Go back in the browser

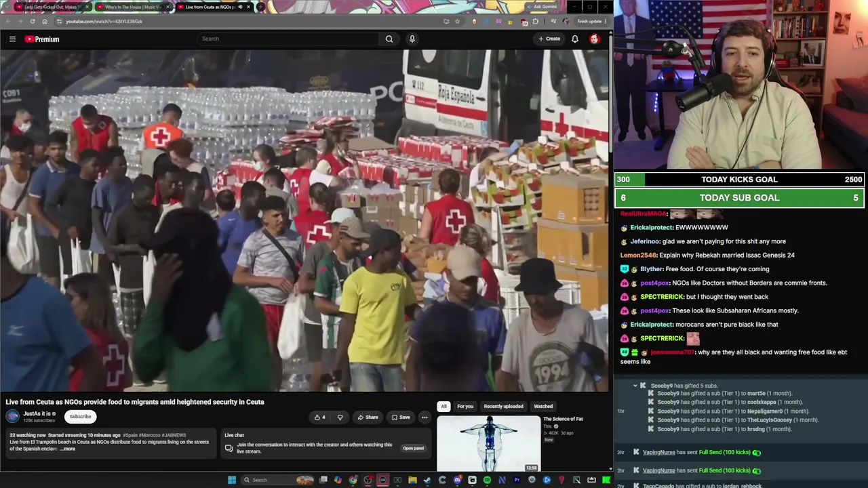(x=8, y=21)
